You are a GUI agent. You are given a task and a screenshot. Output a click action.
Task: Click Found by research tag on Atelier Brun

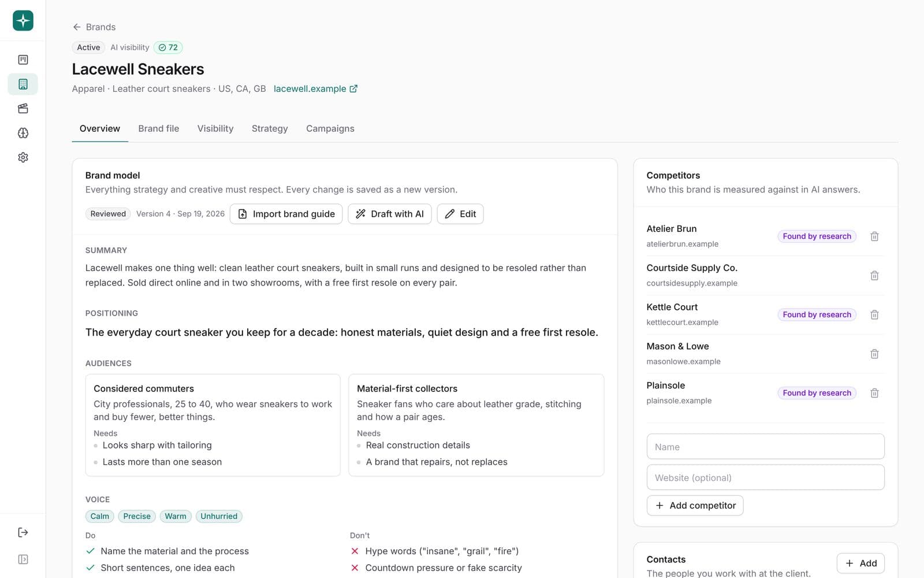coord(817,236)
